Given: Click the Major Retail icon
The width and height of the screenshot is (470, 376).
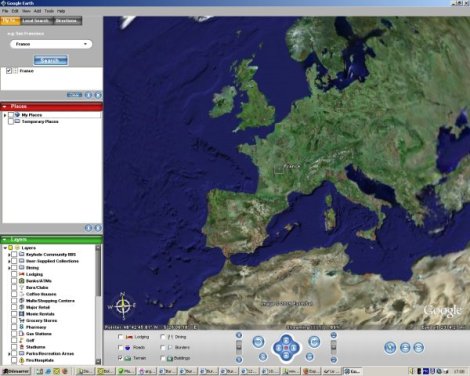Looking at the screenshot, I should (22, 307).
